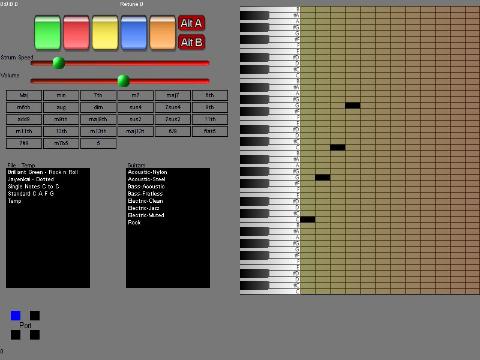
Task: Adjust the Volume slider track
Action: (x=120, y=81)
